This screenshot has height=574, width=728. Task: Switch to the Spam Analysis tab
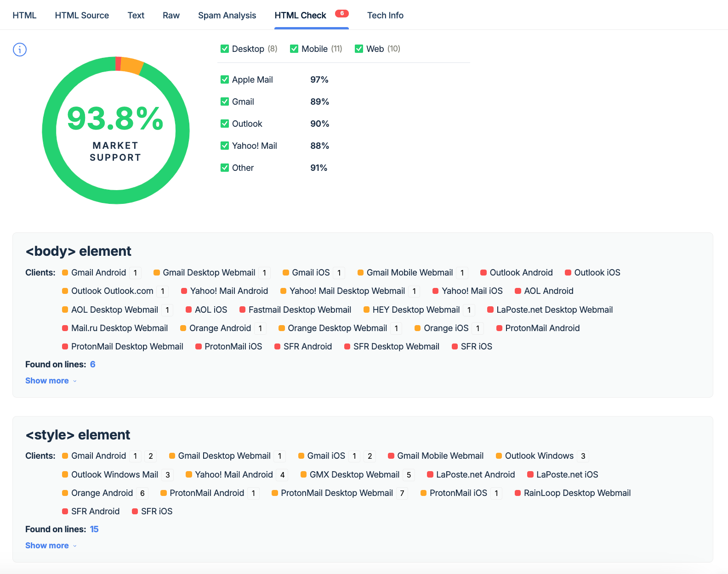point(227,15)
